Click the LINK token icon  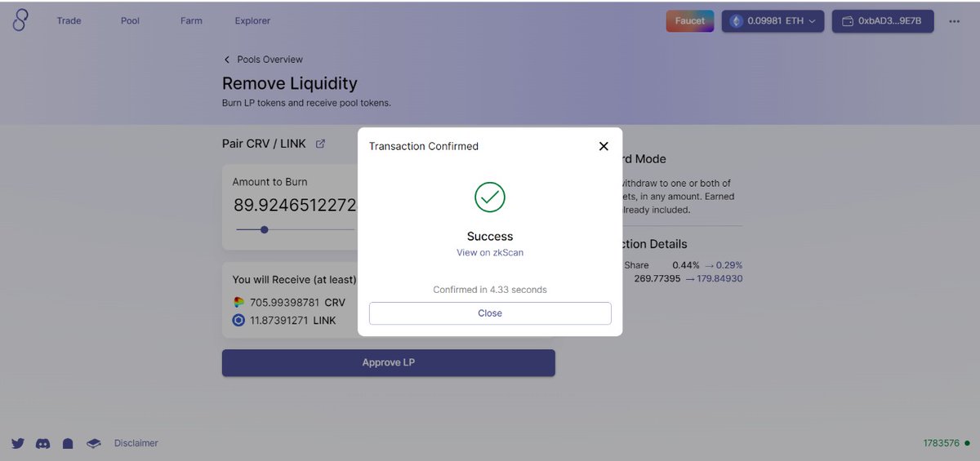coord(238,321)
